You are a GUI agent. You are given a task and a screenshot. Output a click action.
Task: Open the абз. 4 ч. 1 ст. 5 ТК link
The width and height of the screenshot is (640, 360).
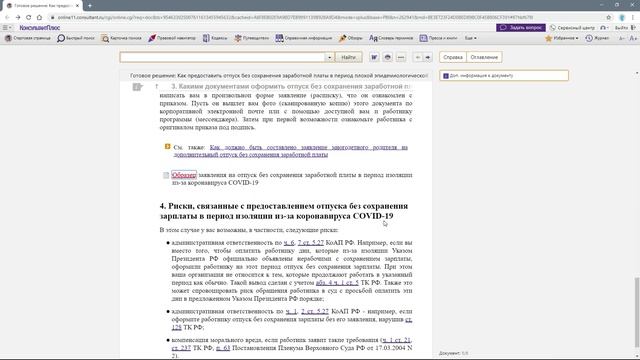[x=337, y=282]
